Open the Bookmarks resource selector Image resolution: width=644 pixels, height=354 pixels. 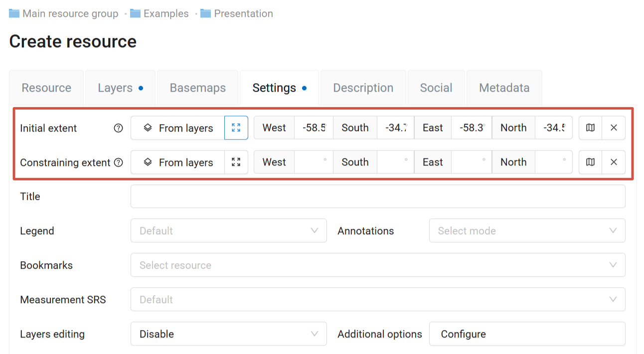(x=377, y=265)
